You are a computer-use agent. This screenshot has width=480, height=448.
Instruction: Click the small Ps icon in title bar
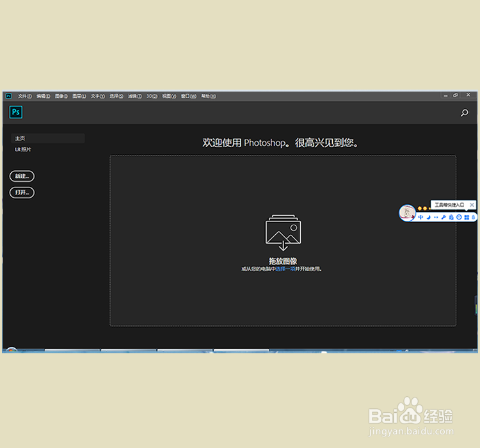click(8, 96)
